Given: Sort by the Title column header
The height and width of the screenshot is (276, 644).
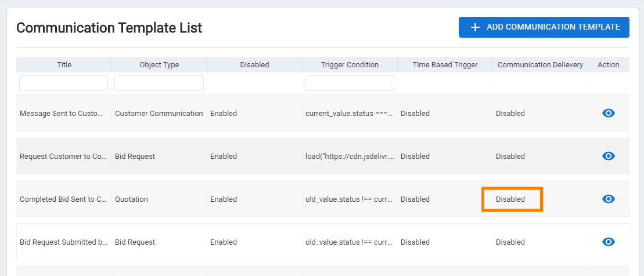Looking at the screenshot, I should [x=64, y=65].
